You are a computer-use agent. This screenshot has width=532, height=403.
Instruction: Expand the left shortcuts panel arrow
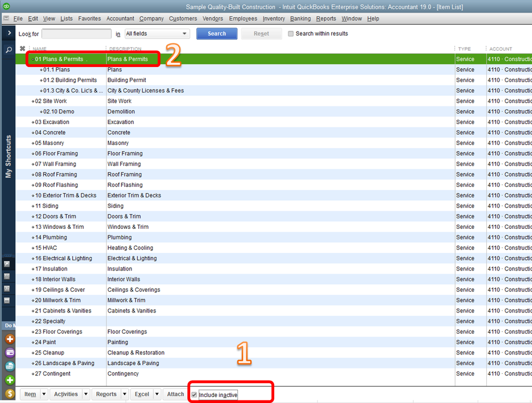pos(9,33)
